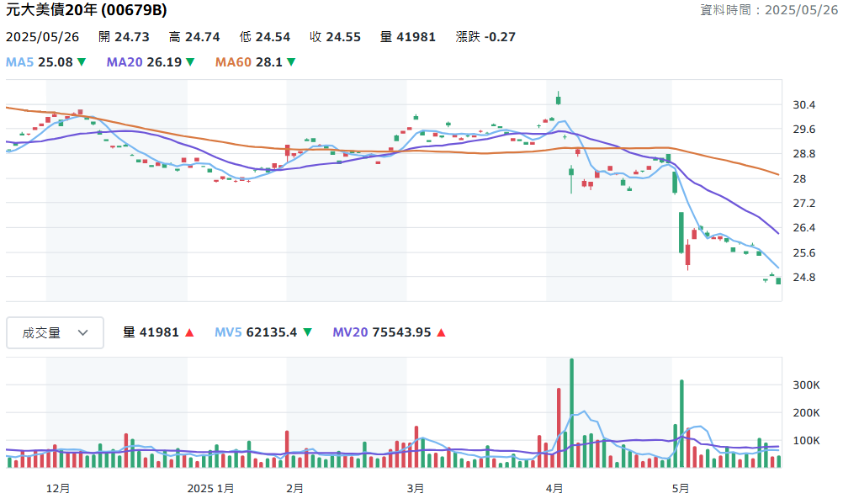Click the 4月 label on the time axis
This screenshot has width=843, height=504.
pyautogui.click(x=554, y=488)
